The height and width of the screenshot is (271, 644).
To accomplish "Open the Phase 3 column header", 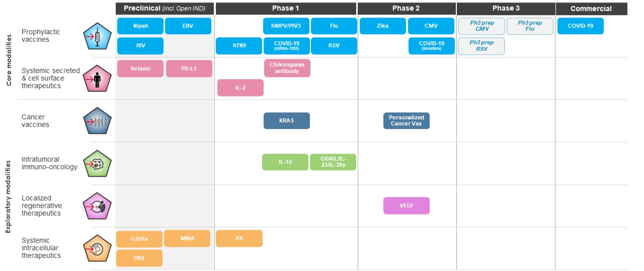I will point(506,9).
